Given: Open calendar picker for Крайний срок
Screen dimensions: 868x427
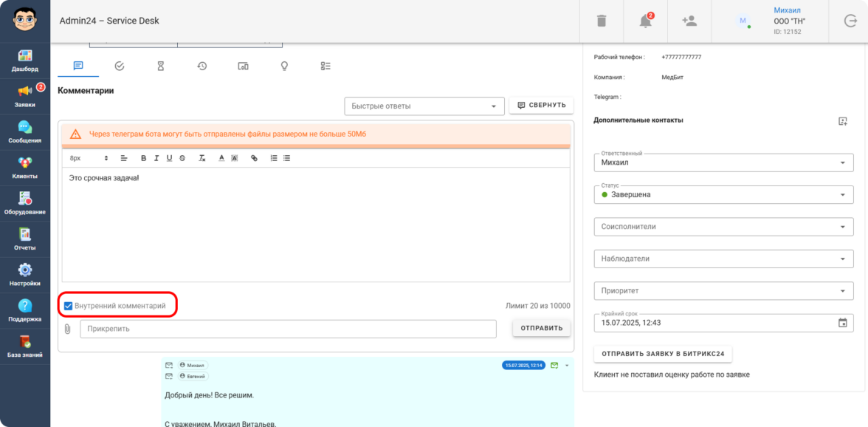Looking at the screenshot, I should 843,322.
